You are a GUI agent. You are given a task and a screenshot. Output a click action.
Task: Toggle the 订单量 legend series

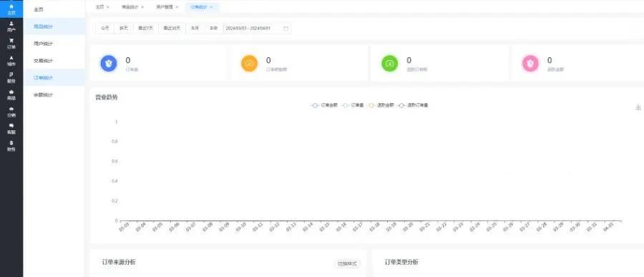click(353, 105)
